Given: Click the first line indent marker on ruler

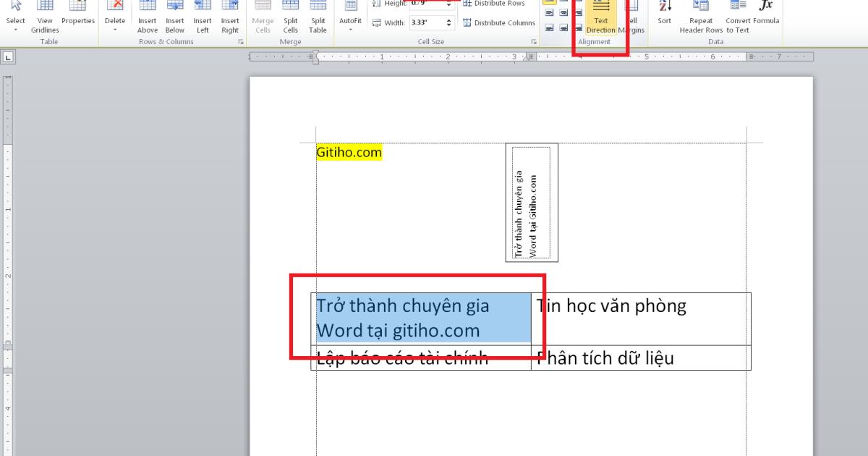Looking at the screenshot, I should click(x=315, y=54).
